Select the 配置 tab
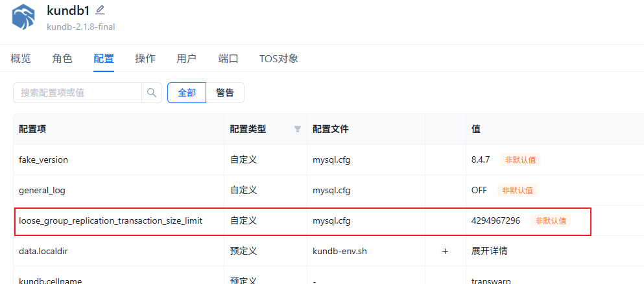This screenshot has width=644, height=284. point(104,58)
